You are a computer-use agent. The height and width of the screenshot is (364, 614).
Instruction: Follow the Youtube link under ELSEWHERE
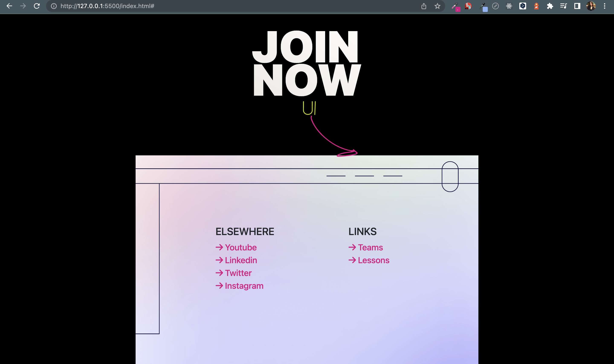[x=241, y=247]
